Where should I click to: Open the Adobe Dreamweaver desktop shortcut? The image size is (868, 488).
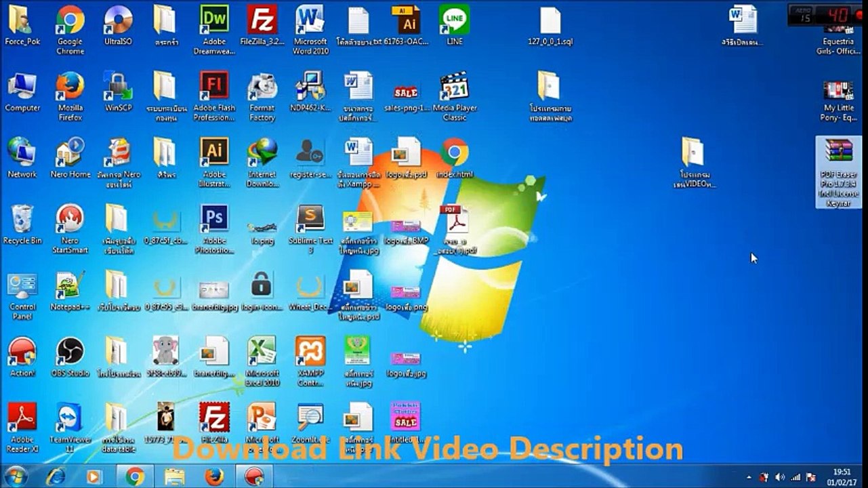click(x=214, y=30)
